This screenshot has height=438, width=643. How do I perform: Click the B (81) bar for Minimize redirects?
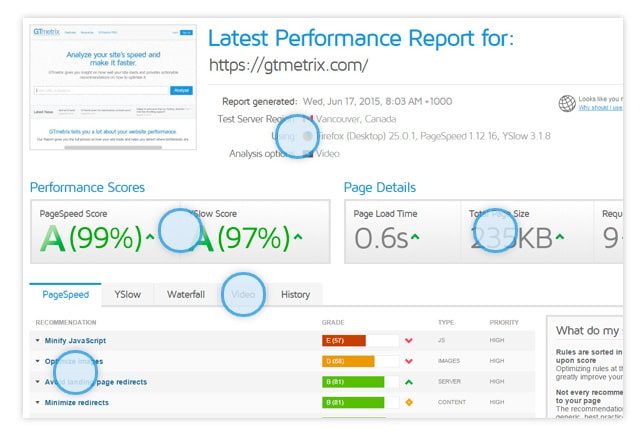coord(353,402)
